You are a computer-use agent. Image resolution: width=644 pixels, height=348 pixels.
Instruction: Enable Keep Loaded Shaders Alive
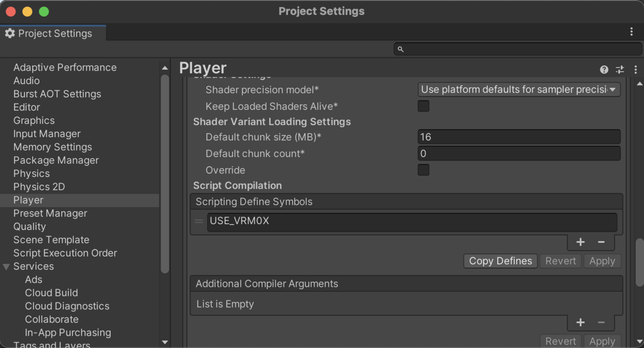click(x=423, y=106)
